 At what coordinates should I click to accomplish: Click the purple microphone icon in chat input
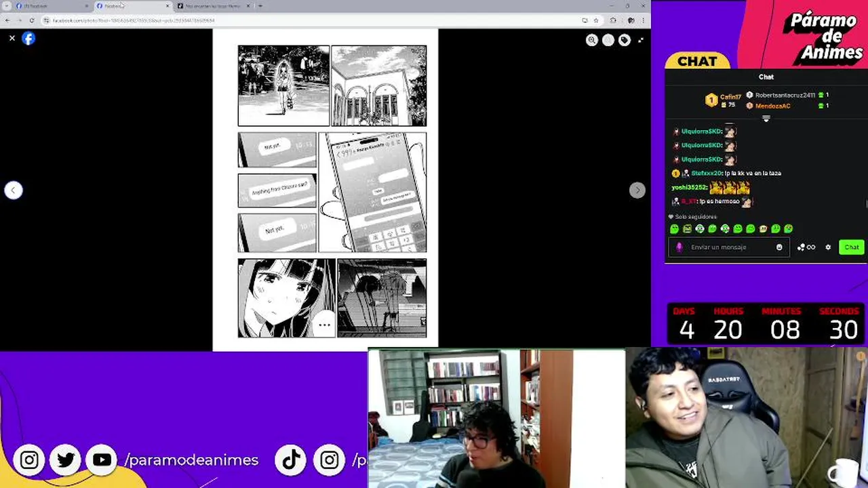[679, 247]
